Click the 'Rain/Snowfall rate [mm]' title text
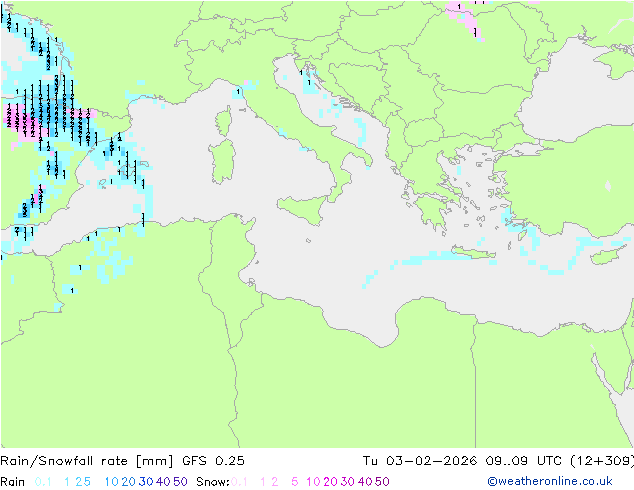This screenshot has width=634, height=490. 87,461
